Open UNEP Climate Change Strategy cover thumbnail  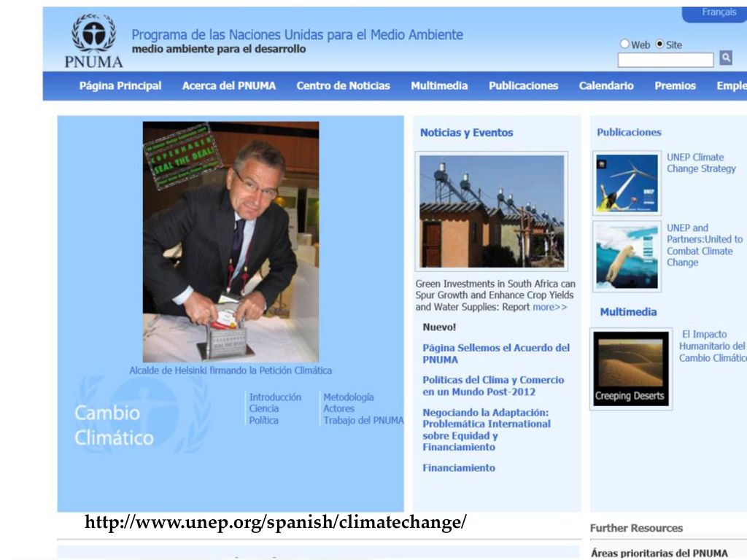(x=627, y=183)
